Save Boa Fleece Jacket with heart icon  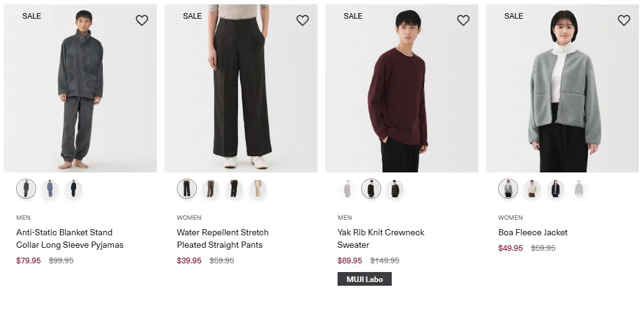click(x=624, y=20)
